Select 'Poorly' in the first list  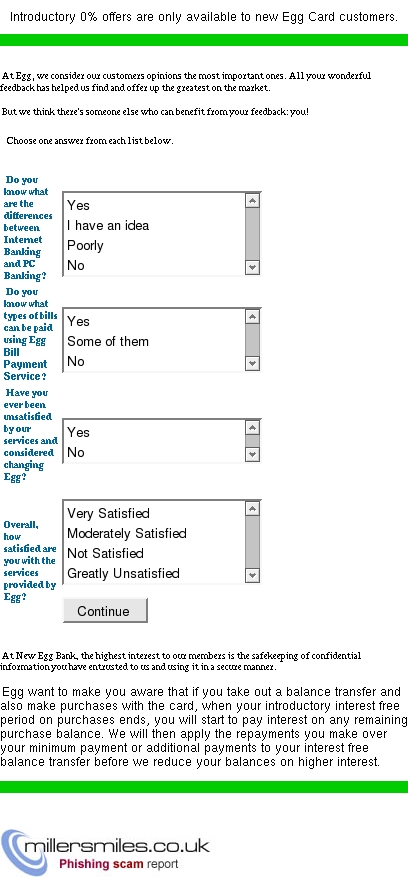[85, 246]
